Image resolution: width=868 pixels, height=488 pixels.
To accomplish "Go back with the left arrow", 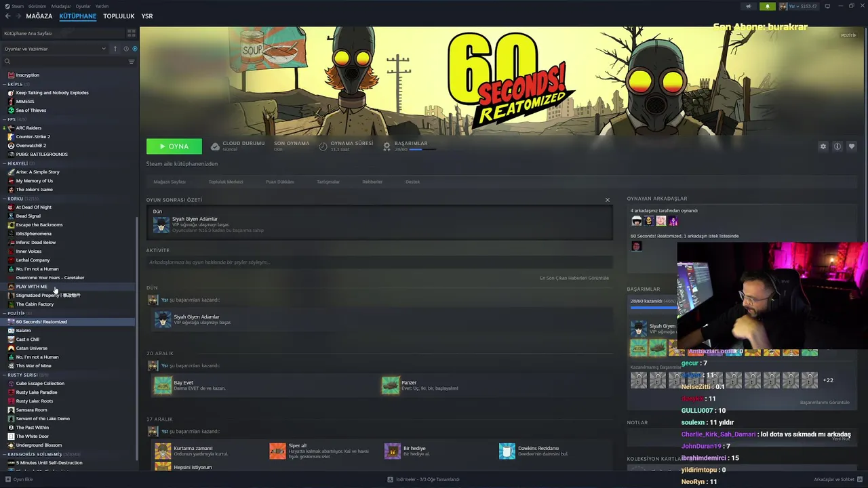I will (7, 16).
